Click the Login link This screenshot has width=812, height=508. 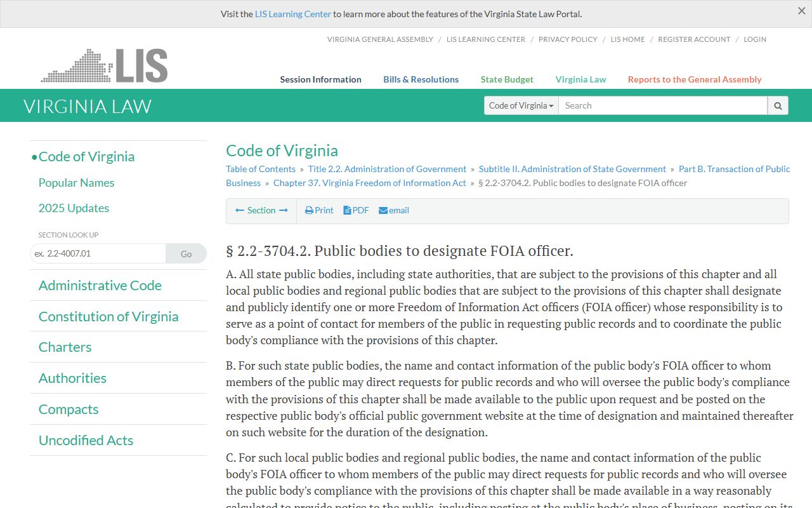755,39
